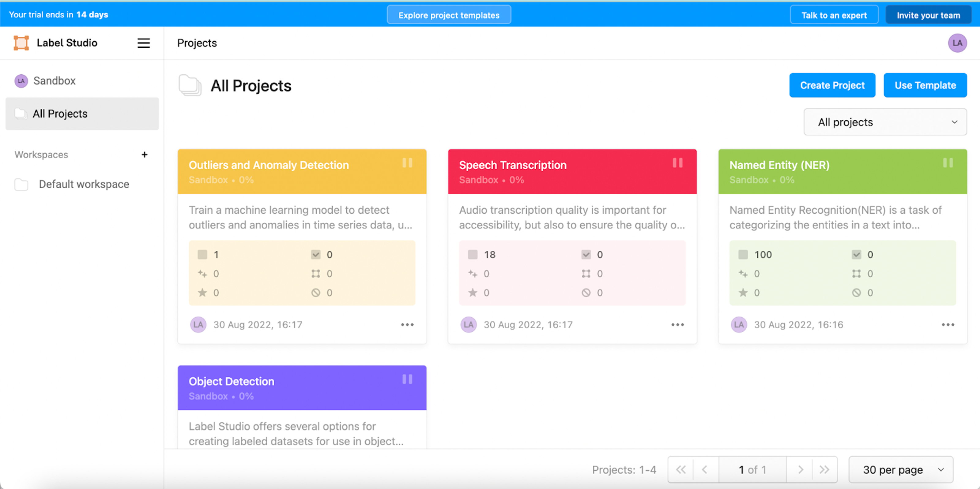Open three-dots menu on Speech Transcription card

(677, 325)
